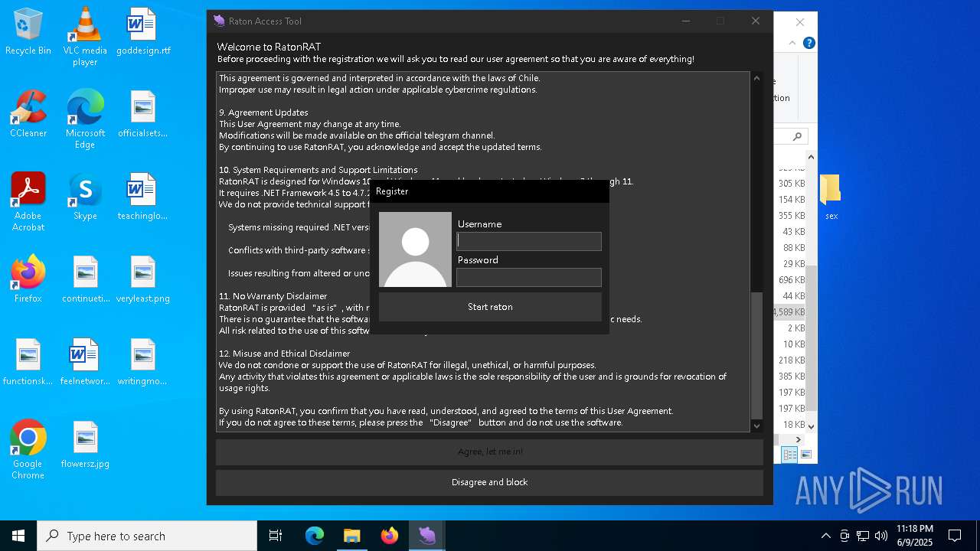This screenshot has height=551, width=980.
Task: Click the Raton Access Tool title icon
Action: [x=220, y=21]
